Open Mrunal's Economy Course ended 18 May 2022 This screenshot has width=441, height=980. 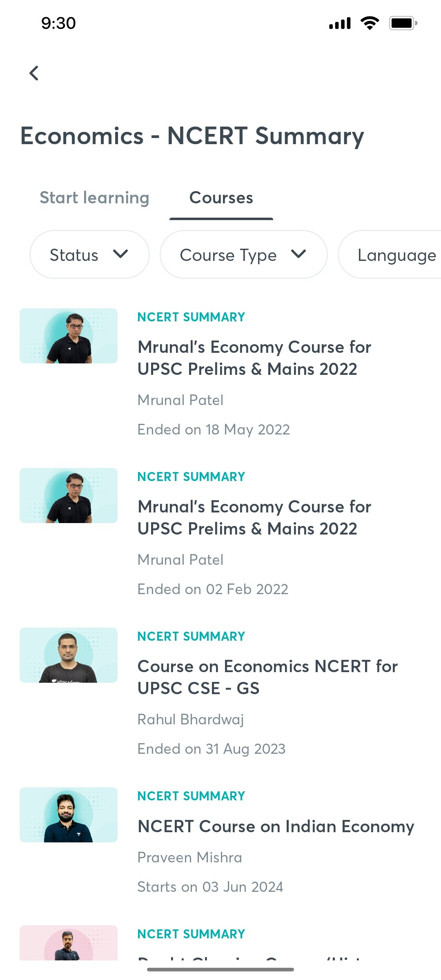[x=254, y=358]
